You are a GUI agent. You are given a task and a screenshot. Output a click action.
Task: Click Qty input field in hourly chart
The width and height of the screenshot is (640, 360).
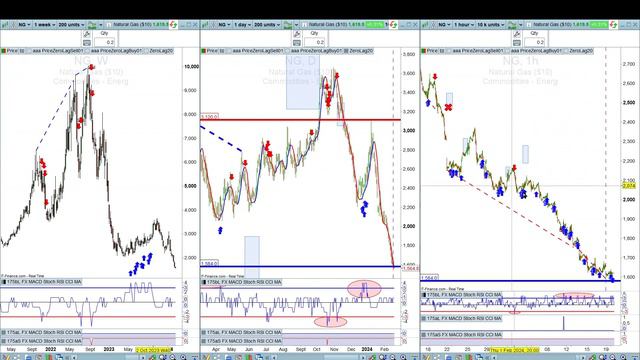coord(535,42)
